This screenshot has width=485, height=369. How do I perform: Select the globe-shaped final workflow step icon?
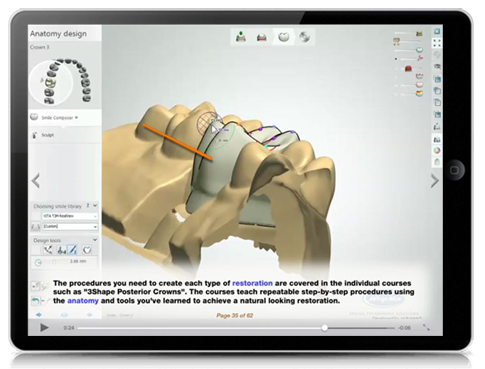point(304,37)
